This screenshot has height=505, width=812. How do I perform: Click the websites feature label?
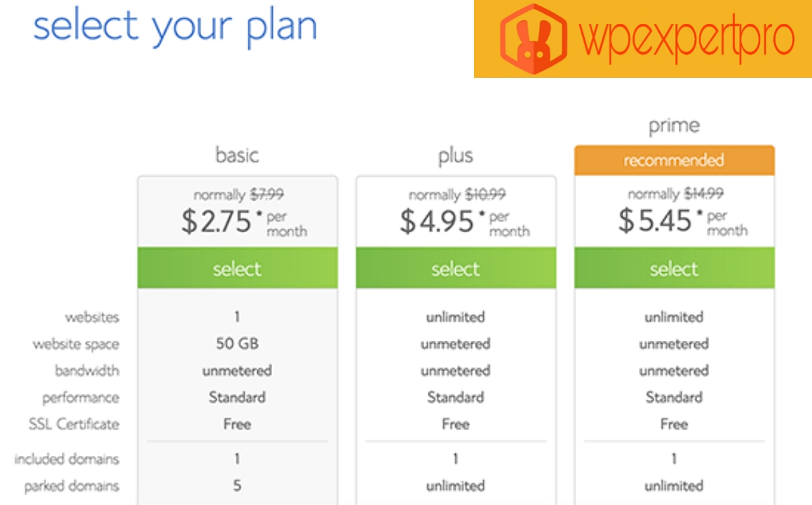92,317
